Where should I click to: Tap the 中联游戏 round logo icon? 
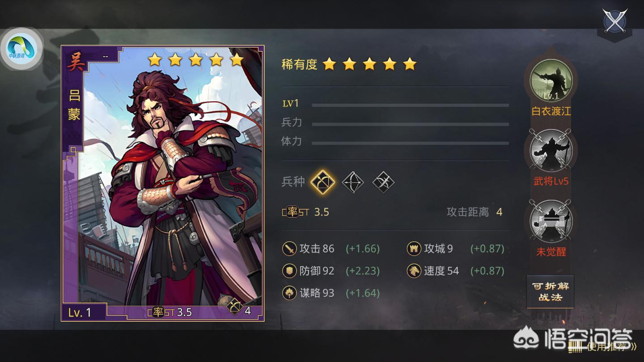(22, 48)
